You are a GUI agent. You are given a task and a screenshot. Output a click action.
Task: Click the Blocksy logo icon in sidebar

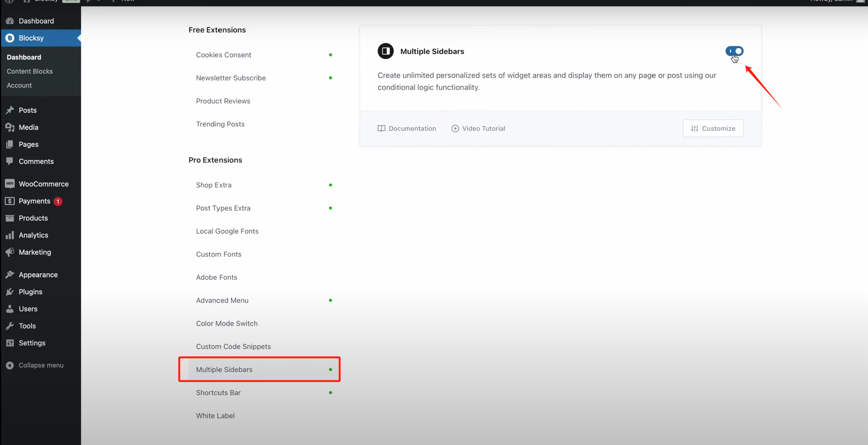pos(10,38)
